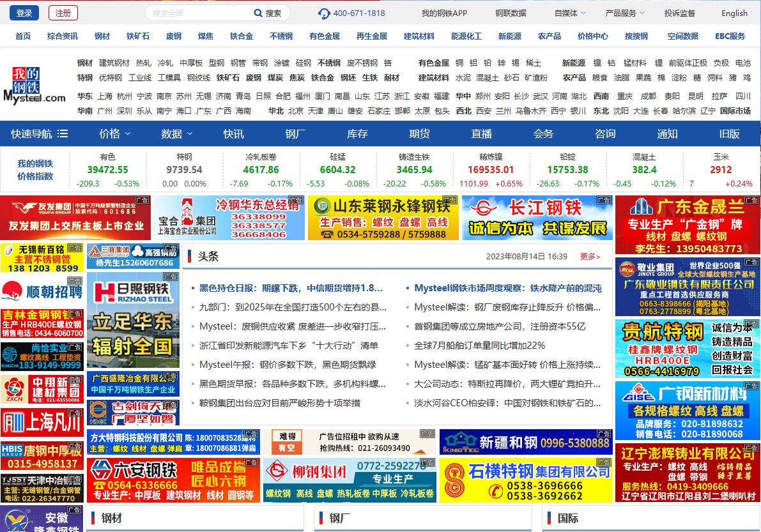Expand the 产品服务 dropdown
The width and height of the screenshot is (761, 532).
pyautogui.click(x=625, y=13)
